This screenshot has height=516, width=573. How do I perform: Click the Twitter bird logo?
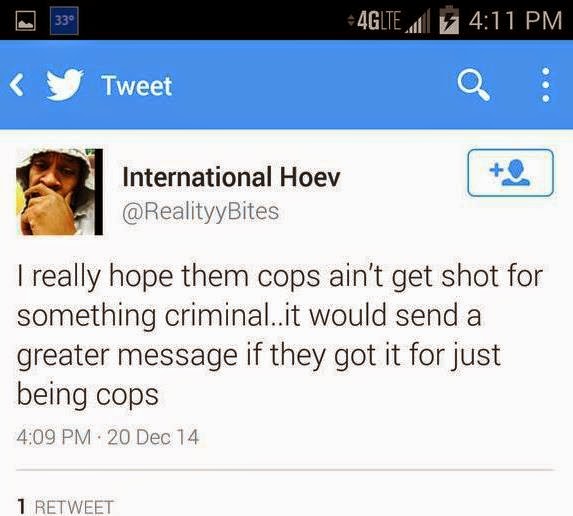pos(65,84)
